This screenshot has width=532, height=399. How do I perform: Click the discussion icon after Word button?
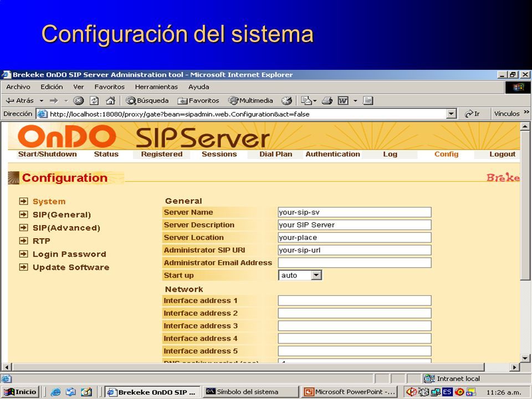coord(368,100)
